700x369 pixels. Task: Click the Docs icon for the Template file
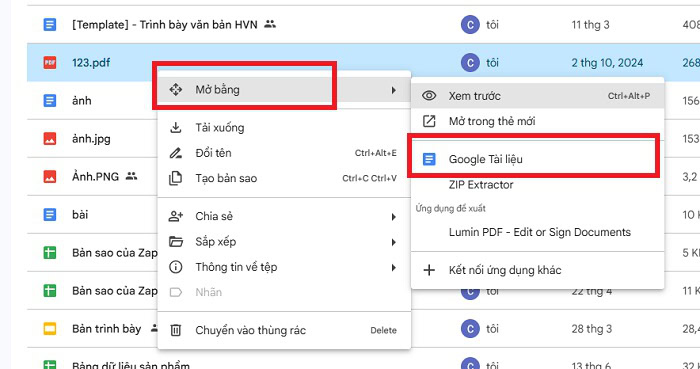click(50, 25)
